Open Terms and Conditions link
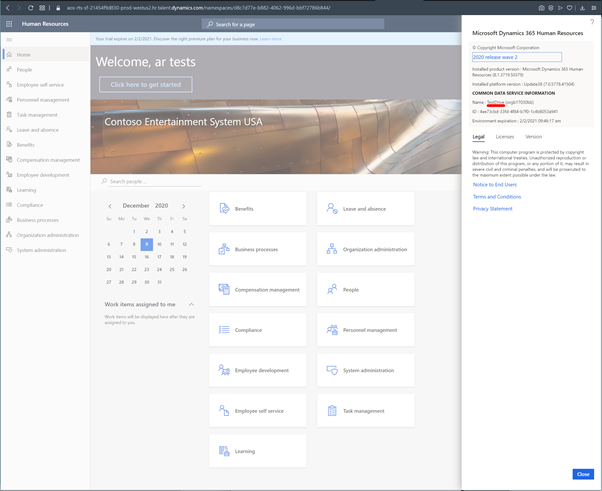Image resolution: width=602 pixels, height=491 pixels. (x=497, y=197)
